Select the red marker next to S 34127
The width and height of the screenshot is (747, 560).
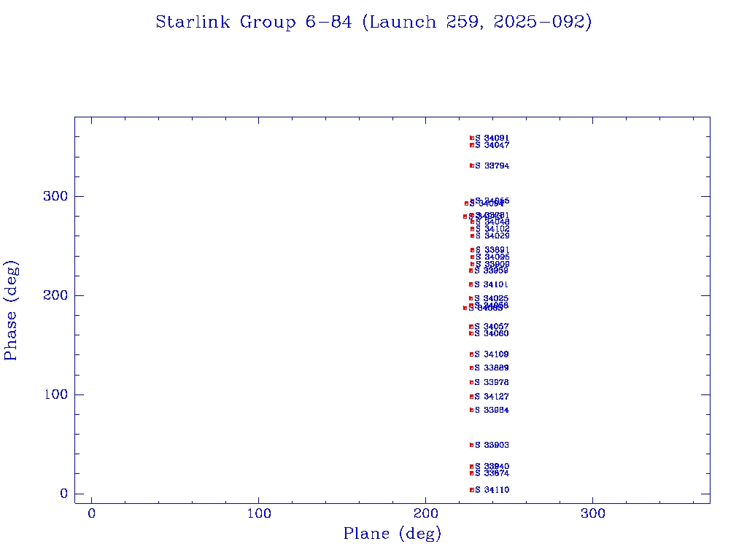(x=472, y=397)
